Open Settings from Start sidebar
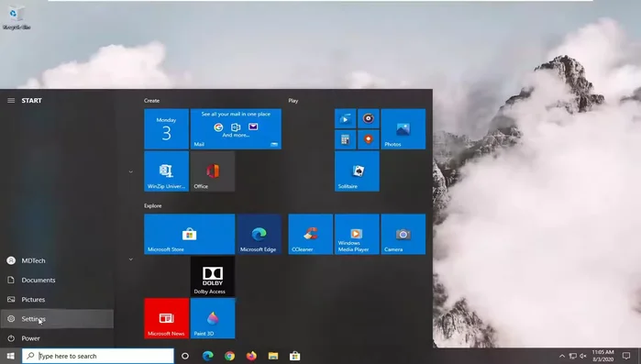The height and width of the screenshot is (364, 641). point(57,319)
